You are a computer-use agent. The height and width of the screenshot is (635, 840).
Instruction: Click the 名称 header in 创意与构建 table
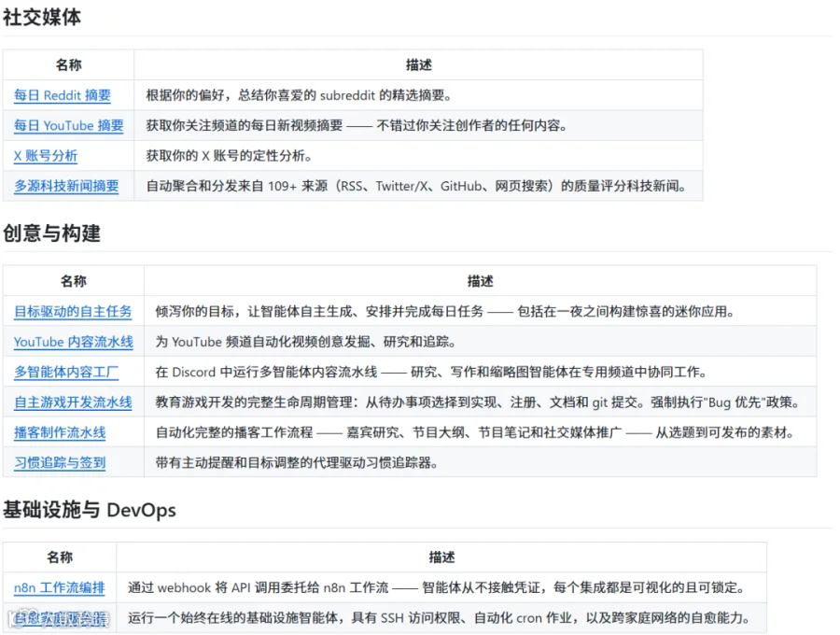pyautogui.click(x=74, y=281)
